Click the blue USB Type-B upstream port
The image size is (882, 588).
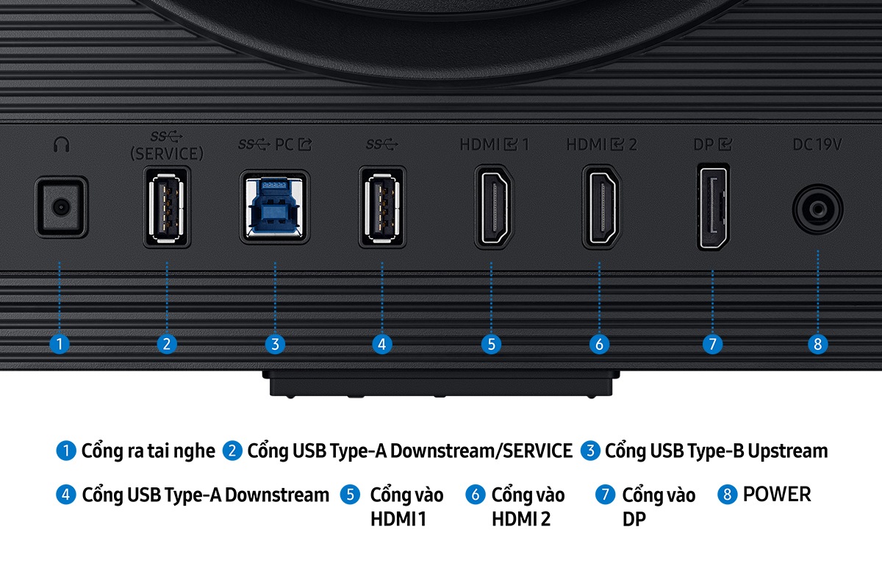(x=275, y=207)
